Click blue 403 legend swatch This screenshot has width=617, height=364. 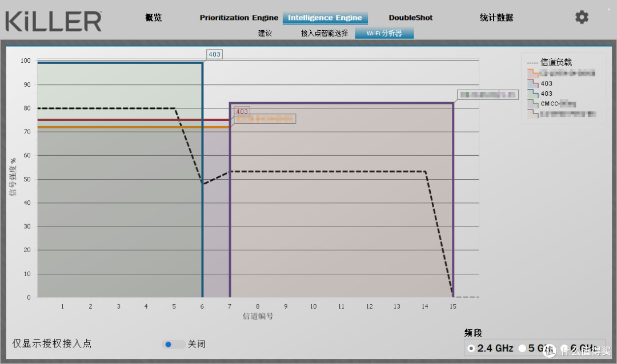coord(533,94)
